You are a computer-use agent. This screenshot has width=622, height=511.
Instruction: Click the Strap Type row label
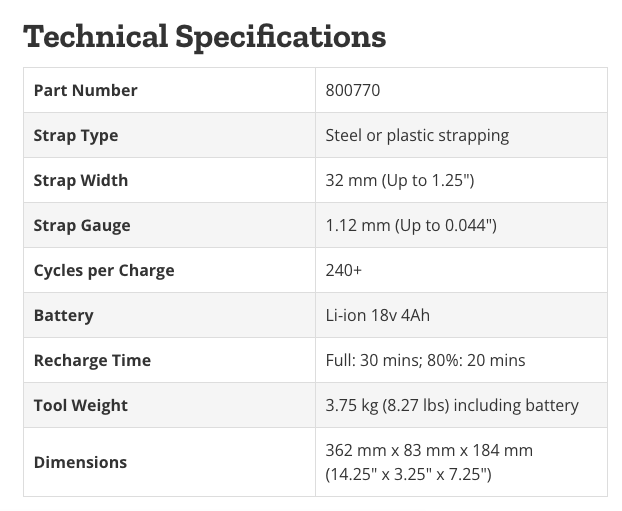point(76,135)
